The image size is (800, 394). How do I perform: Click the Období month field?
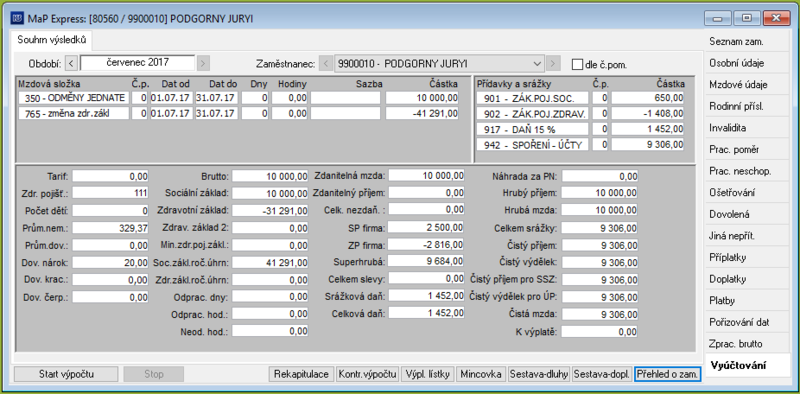pos(137,63)
